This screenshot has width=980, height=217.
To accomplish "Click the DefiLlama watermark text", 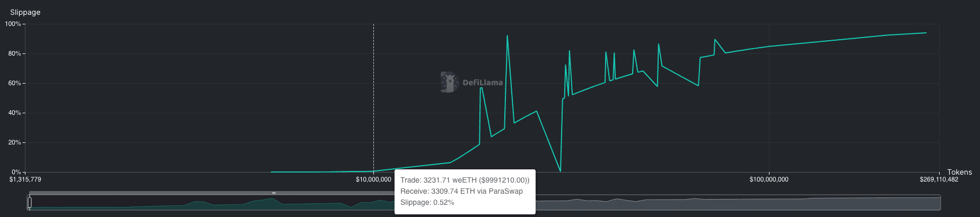I will click(x=483, y=83).
